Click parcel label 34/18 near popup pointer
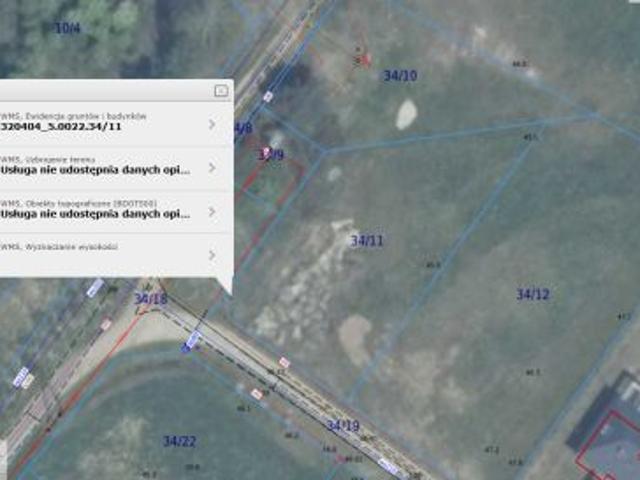The image size is (640, 480). [151, 299]
